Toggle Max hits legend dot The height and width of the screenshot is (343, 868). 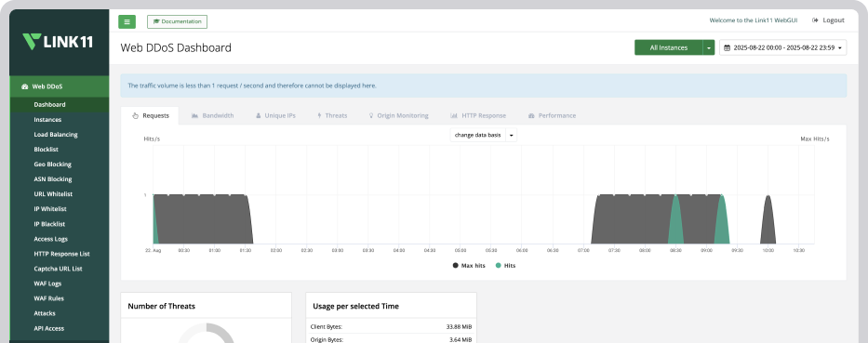click(456, 266)
